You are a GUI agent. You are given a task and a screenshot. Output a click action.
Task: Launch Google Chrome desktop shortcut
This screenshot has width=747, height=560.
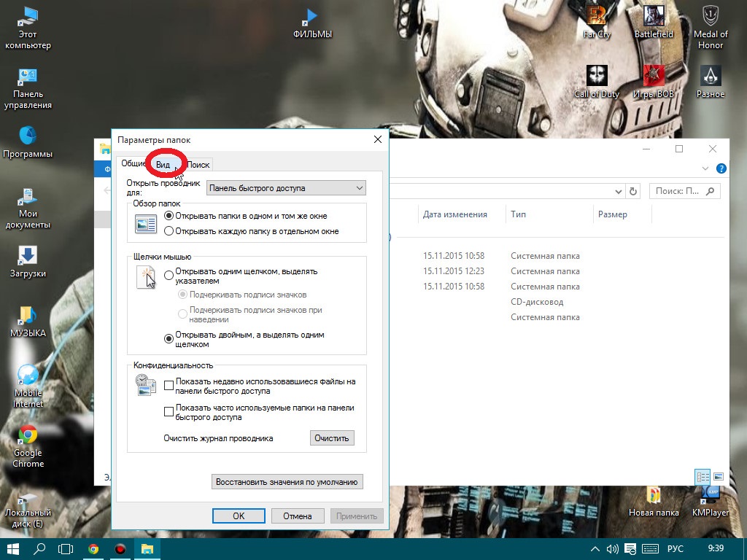28,446
